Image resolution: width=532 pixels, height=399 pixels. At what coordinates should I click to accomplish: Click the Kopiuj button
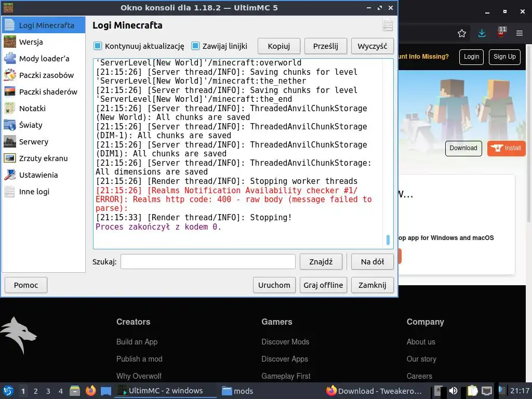tap(279, 46)
